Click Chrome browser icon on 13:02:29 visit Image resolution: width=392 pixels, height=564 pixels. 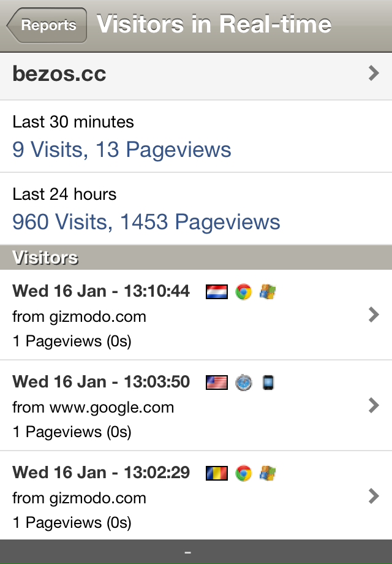click(244, 473)
